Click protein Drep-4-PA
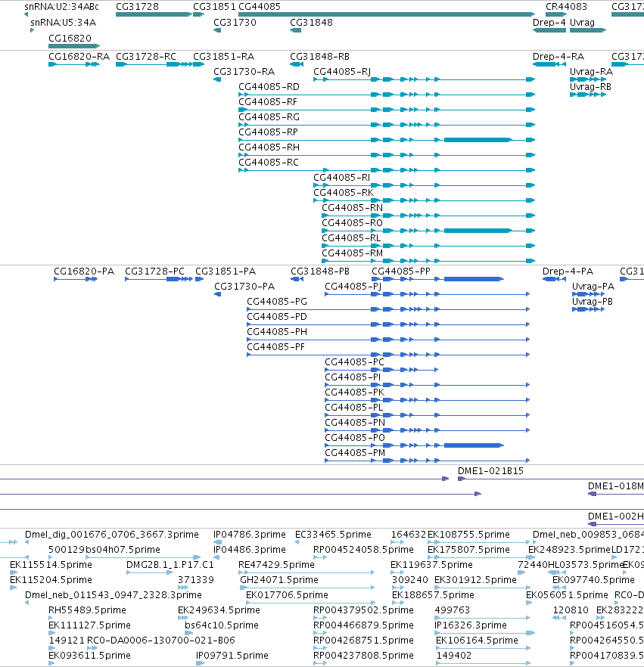This screenshot has width=644, height=667. click(x=554, y=279)
